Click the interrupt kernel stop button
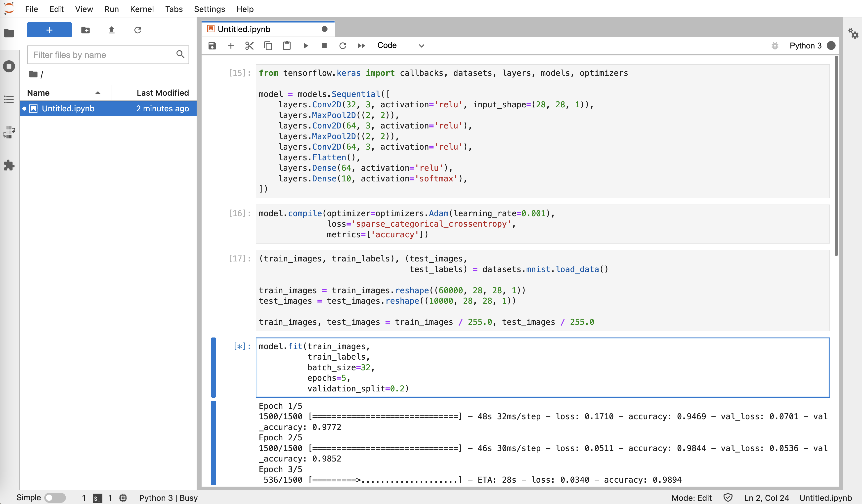Image resolution: width=862 pixels, height=504 pixels. click(x=324, y=45)
